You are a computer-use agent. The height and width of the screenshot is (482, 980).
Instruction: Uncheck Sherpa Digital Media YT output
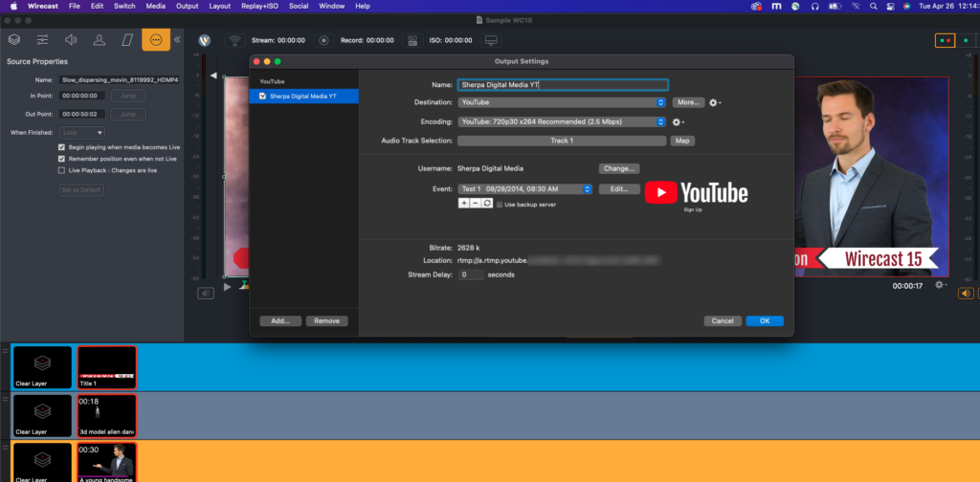[263, 97]
